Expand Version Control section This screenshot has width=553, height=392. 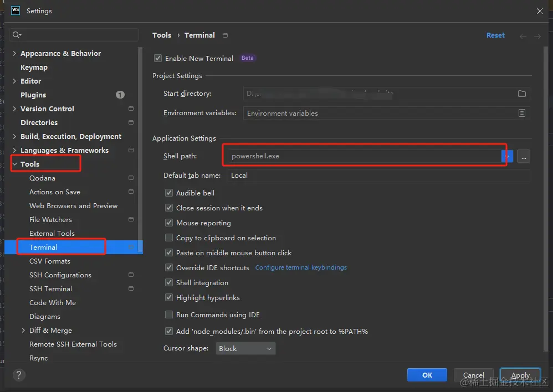pos(14,109)
